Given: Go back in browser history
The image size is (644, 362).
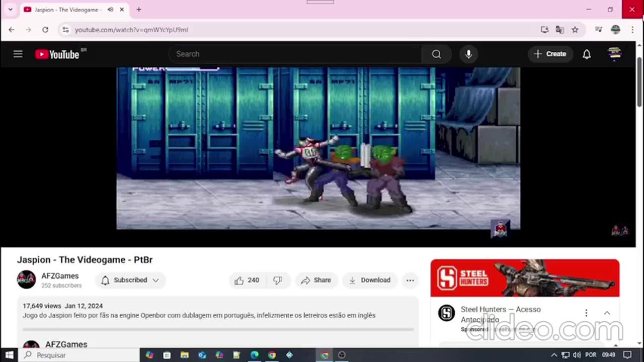Looking at the screenshot, I should tap(12, 30).
